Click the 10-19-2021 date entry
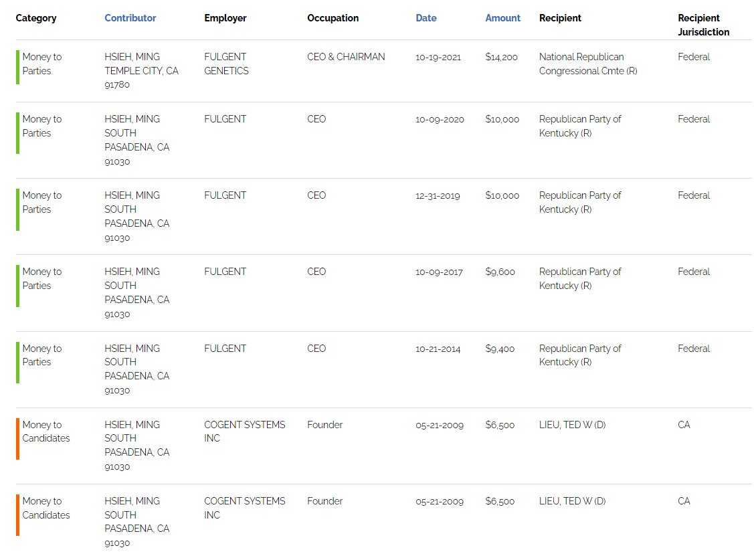The image size is (754, 560). coord(438,57)
